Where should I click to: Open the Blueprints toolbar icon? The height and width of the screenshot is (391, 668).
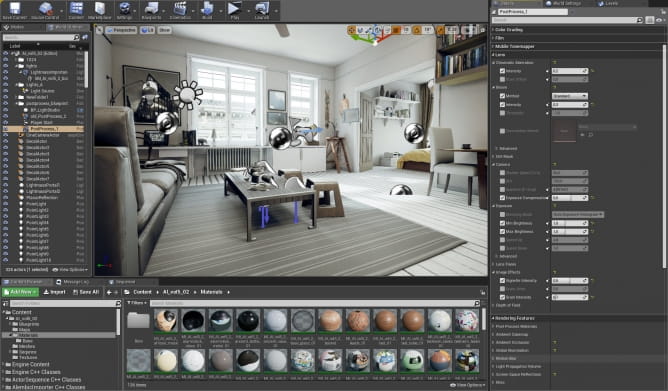tap(151, 8)
